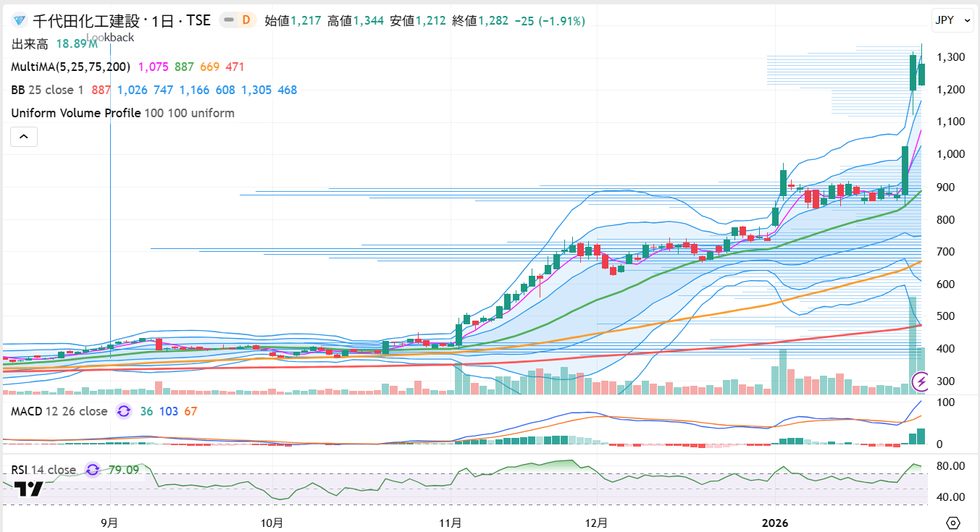Viewport: 980px width, 532px height.
Task: Click the 出来高 volume legend label
Action: tap(30, 44)
